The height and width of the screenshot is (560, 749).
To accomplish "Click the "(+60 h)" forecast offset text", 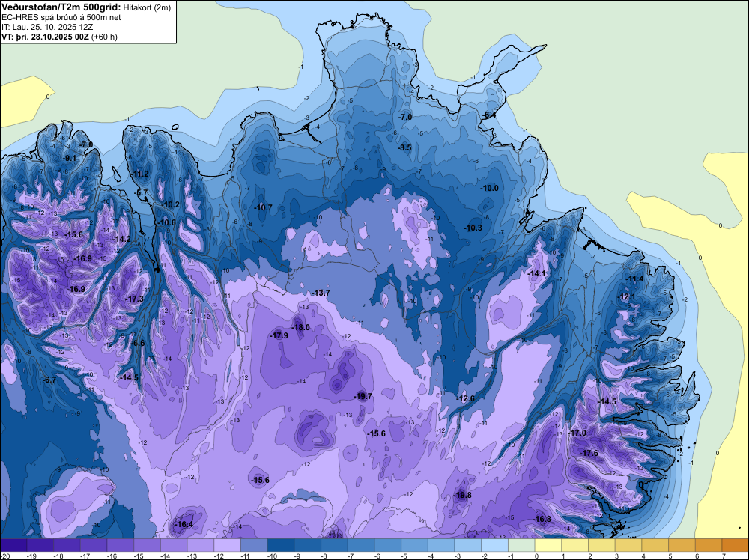I will click(x=104, y=37).
